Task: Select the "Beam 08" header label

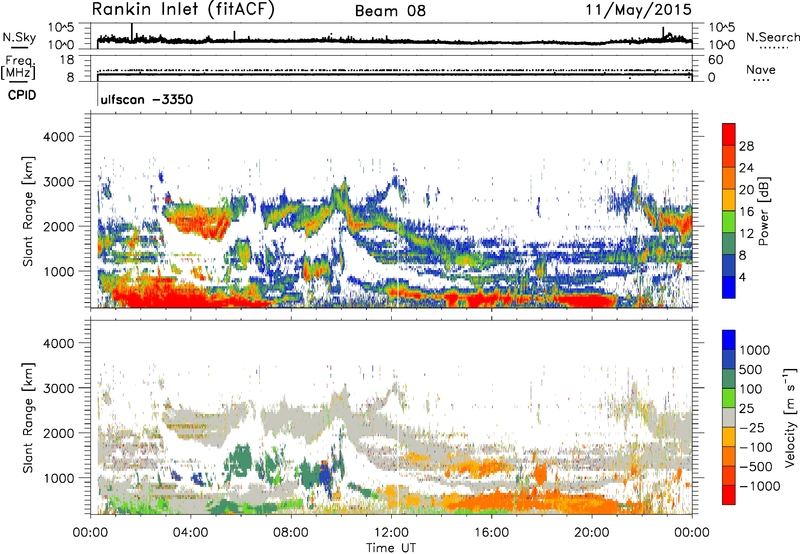Action: pos(390,11)
